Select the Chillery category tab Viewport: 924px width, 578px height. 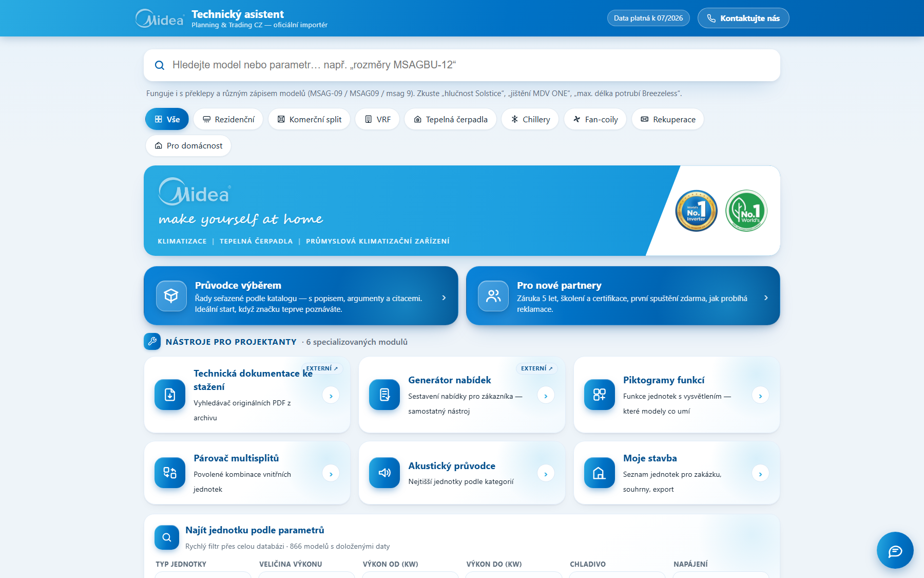[530, 119]
